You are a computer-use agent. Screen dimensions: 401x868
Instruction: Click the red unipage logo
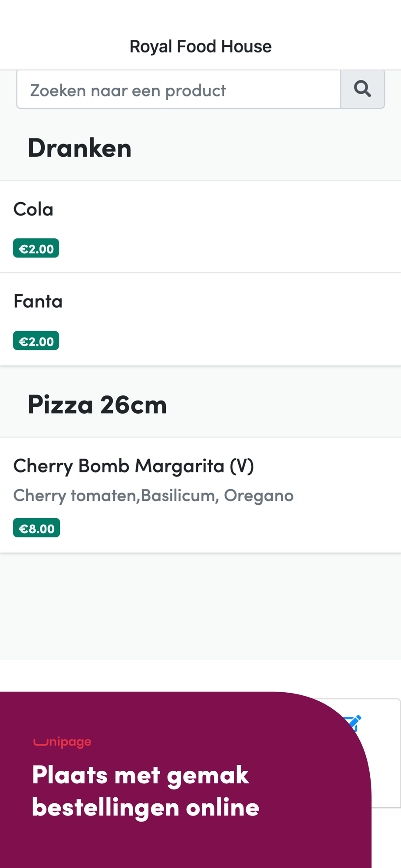tap(62, 742)
